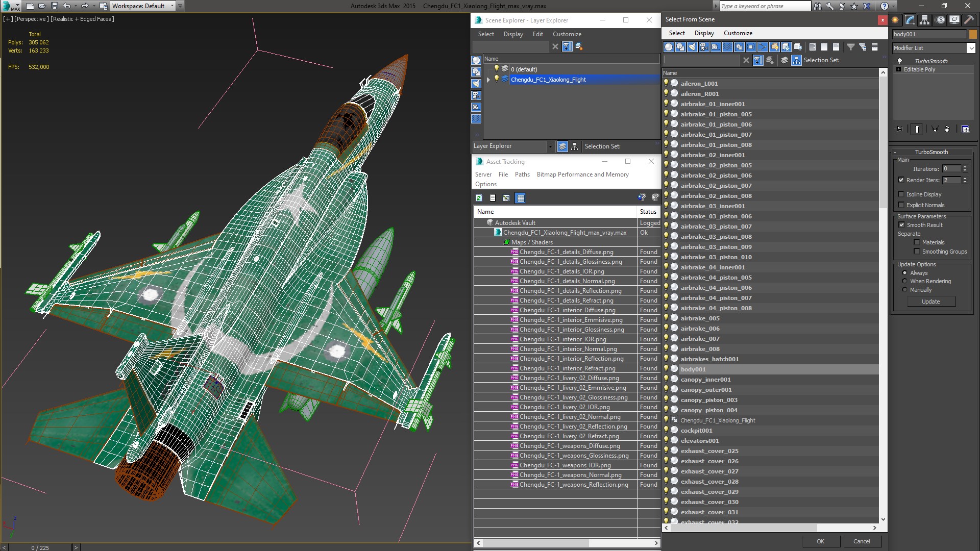The height and width of the screenshot is (551, 980).
Task: Select the Manually update radio button
Action: point(905,290)
